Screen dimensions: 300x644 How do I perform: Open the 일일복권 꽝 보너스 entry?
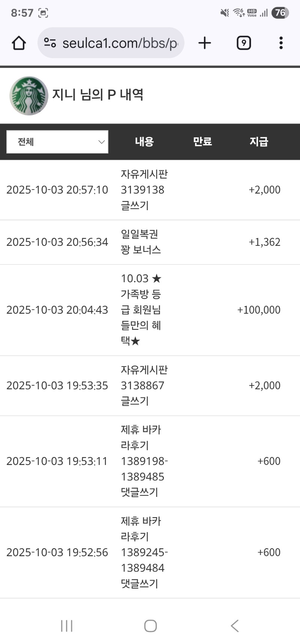click(x=141, y=242)
